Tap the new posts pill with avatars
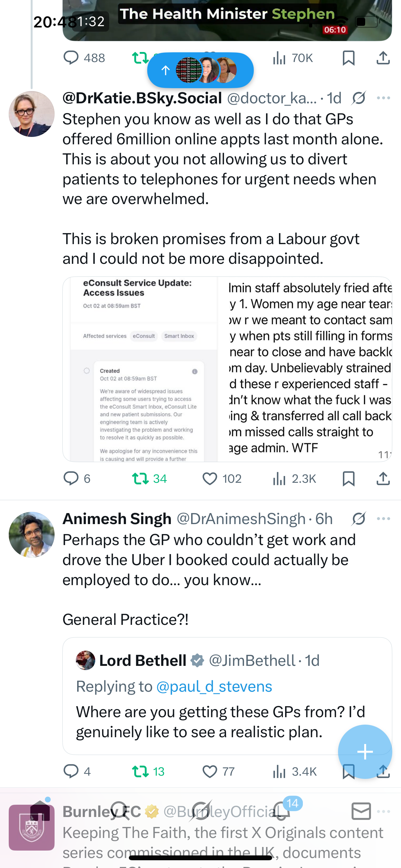This screenshot has height=868, width=401. point(200,70)
